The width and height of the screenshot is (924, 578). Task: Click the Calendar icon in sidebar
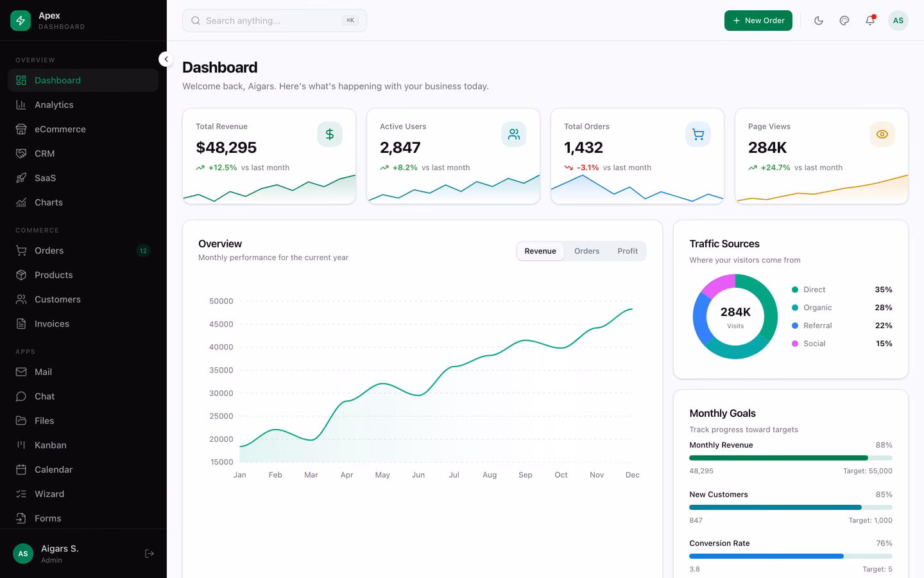[21, 469]
